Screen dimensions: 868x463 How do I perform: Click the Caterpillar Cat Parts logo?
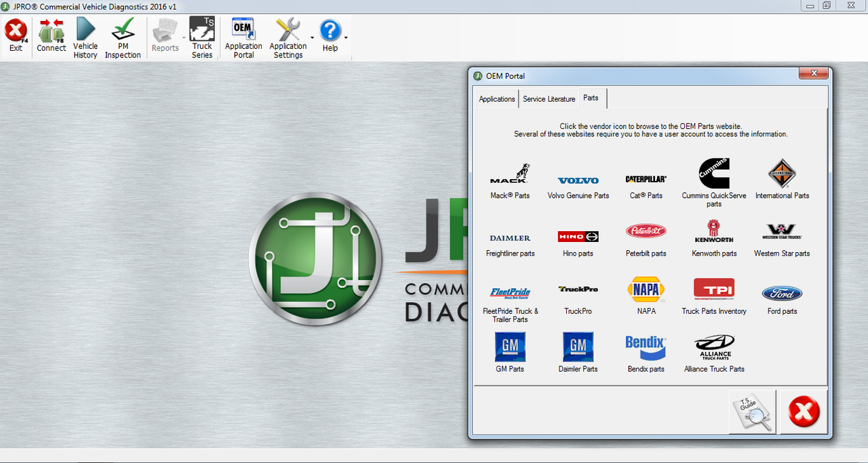tap(646, 179)
